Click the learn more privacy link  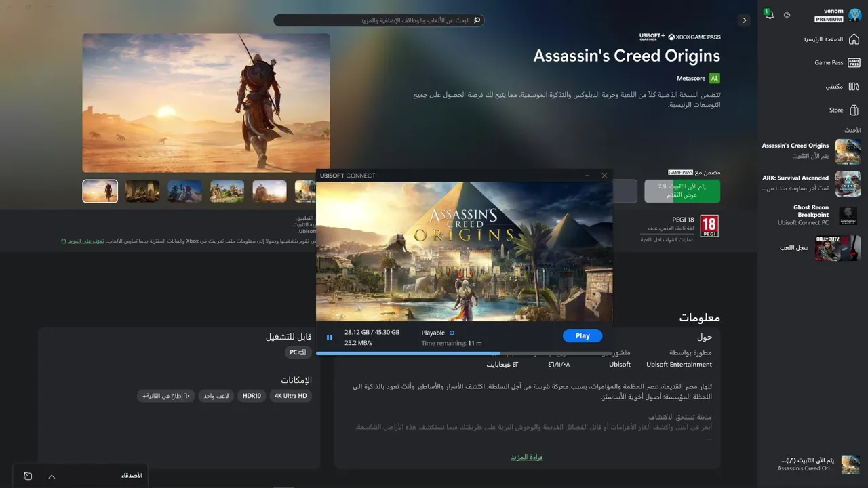pyautogui.click(x=85, y=241)
